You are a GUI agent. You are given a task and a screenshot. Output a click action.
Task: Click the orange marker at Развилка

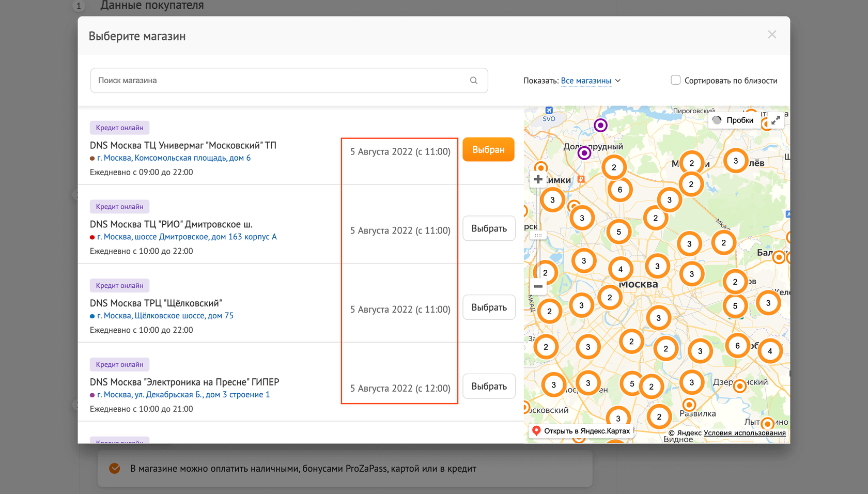(689, 405)
